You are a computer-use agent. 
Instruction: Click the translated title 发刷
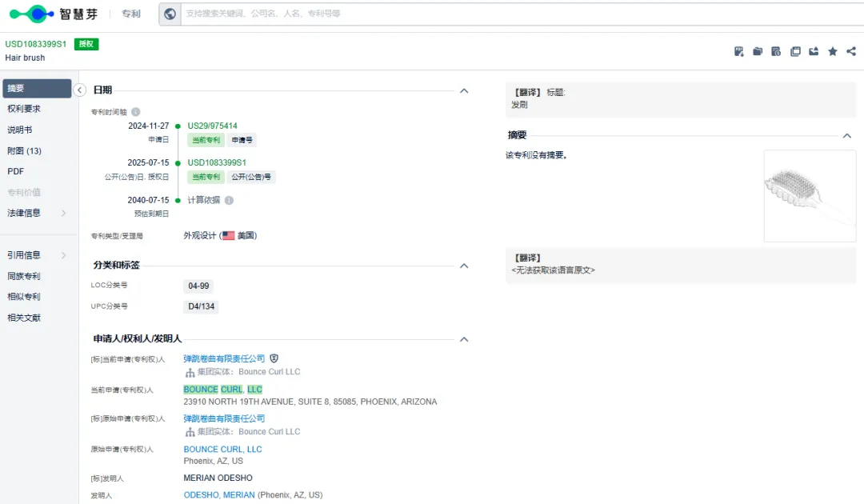point(519,105)
